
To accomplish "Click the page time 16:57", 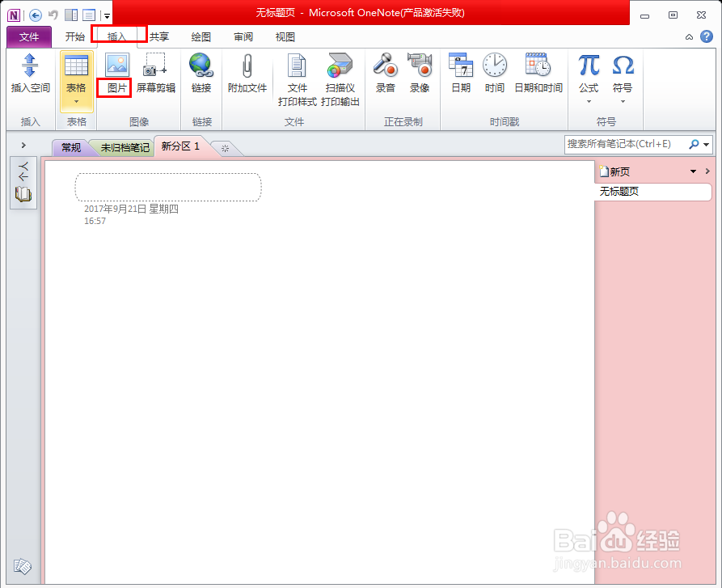I will [95, 221].
